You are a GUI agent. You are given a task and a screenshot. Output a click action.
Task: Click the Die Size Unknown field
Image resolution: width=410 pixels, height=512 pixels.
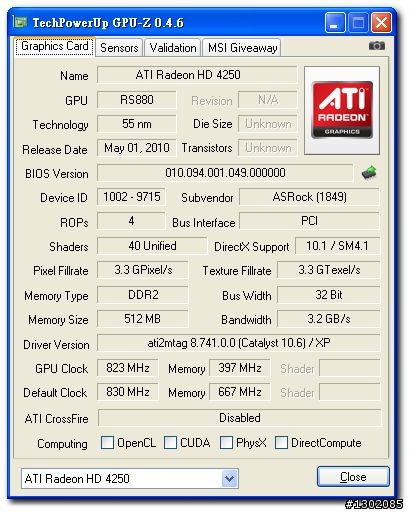coord(268,124)
